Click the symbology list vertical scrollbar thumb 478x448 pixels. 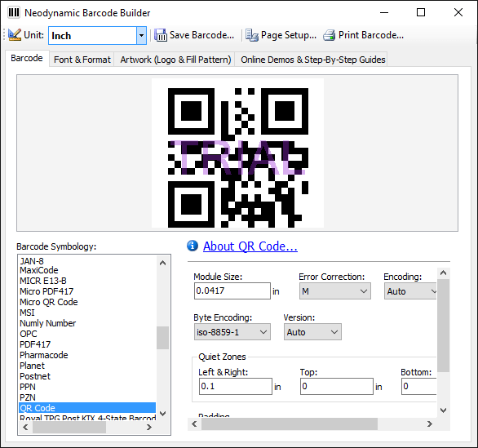click(x=163, y=338)
